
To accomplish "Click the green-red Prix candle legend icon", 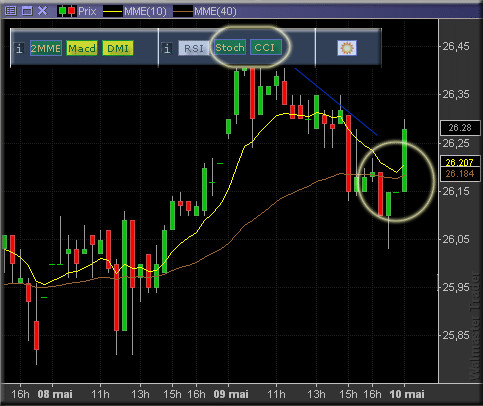I will tap(67, 11).
